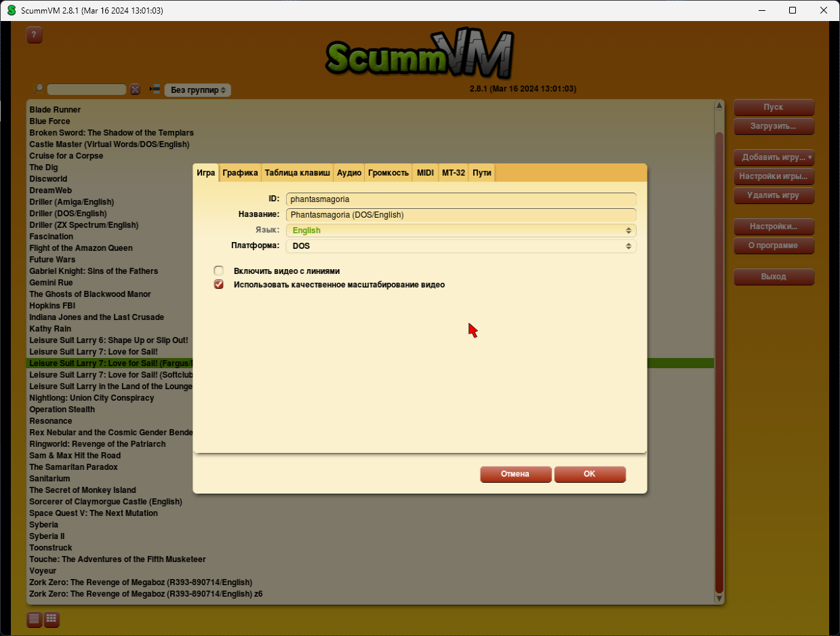
Task: Open the Платформа DOS dropdown
Action: click(x=461, y=246)
